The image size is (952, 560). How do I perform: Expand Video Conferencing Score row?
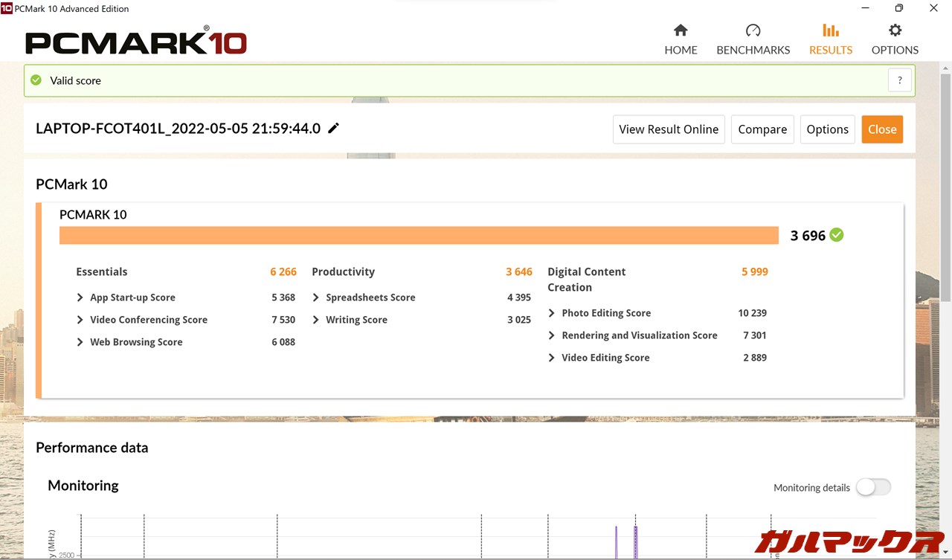coord(80,320)
